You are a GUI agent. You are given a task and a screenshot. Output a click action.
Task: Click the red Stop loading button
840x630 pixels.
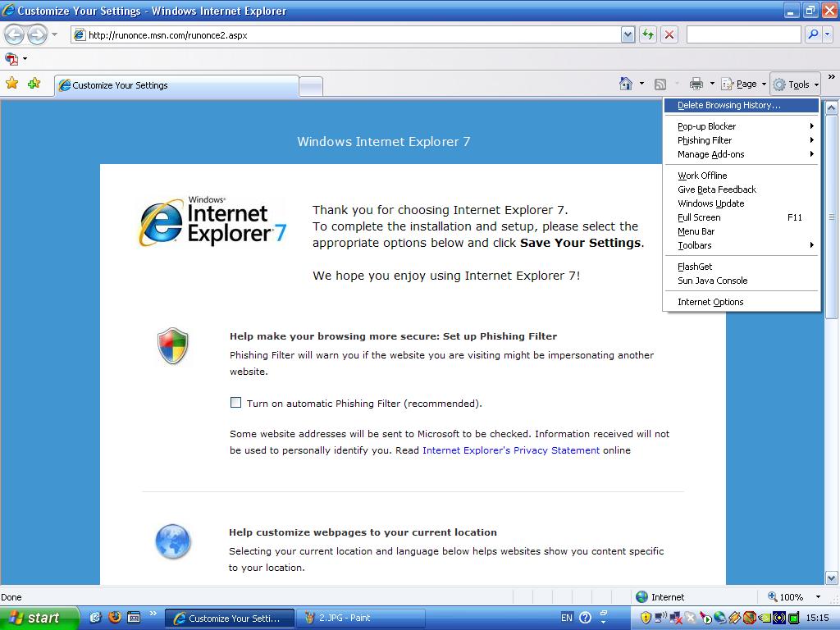click(669, 35)
